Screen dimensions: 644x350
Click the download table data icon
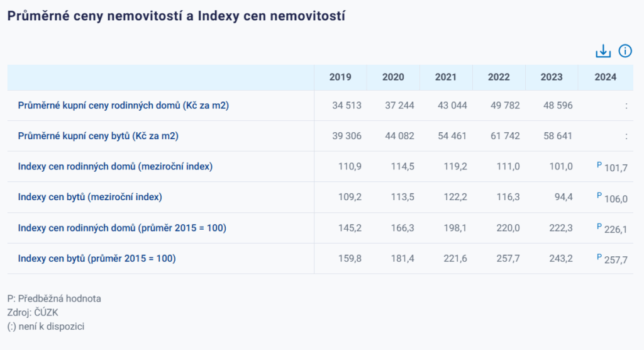603,52
